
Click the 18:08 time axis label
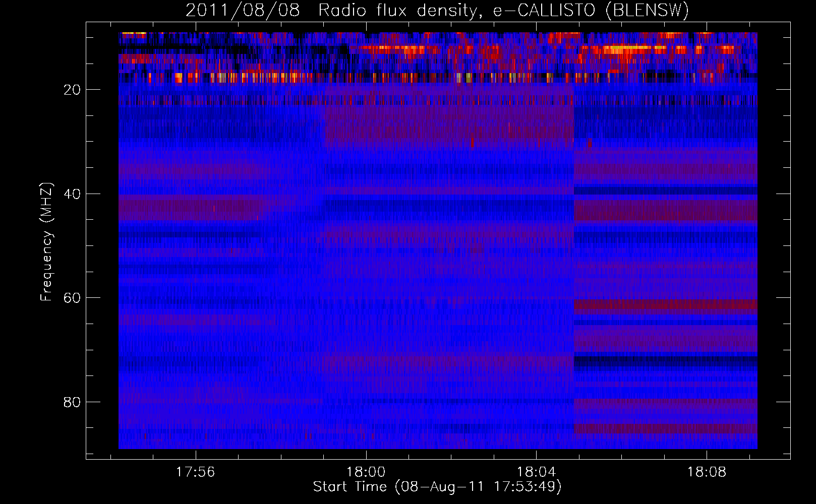[x=707, y=472]
